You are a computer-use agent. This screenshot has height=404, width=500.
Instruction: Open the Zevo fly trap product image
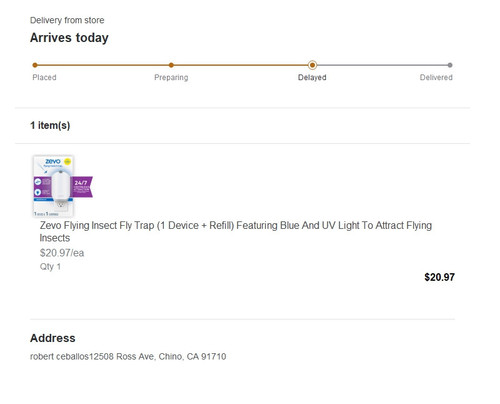tap(63, 186)
